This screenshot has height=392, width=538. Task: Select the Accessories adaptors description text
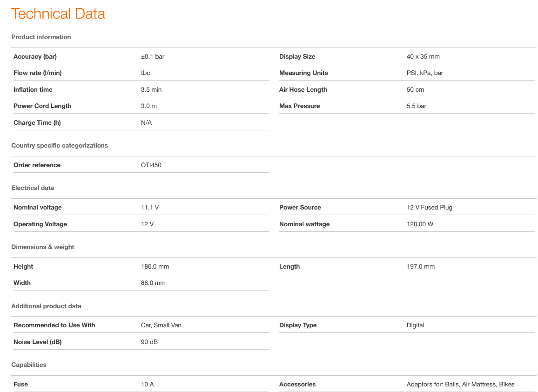point(460,384)
